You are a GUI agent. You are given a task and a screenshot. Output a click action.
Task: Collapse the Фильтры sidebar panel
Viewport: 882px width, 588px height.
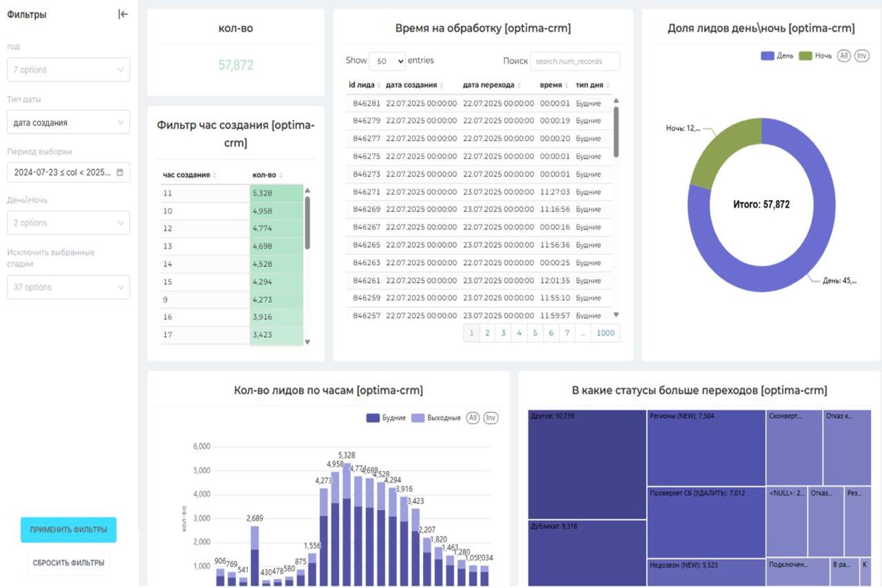tap(123, 14)
